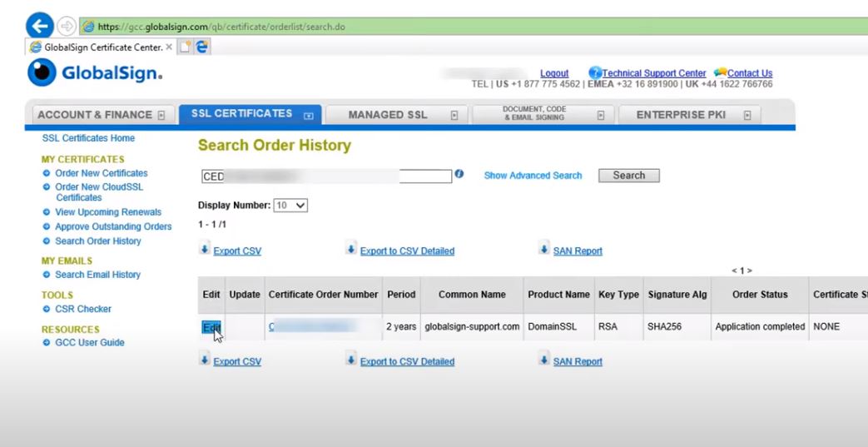Screen dimensions: 868x447
Task: Click the browser Forward arrow button
Action: 66,26
